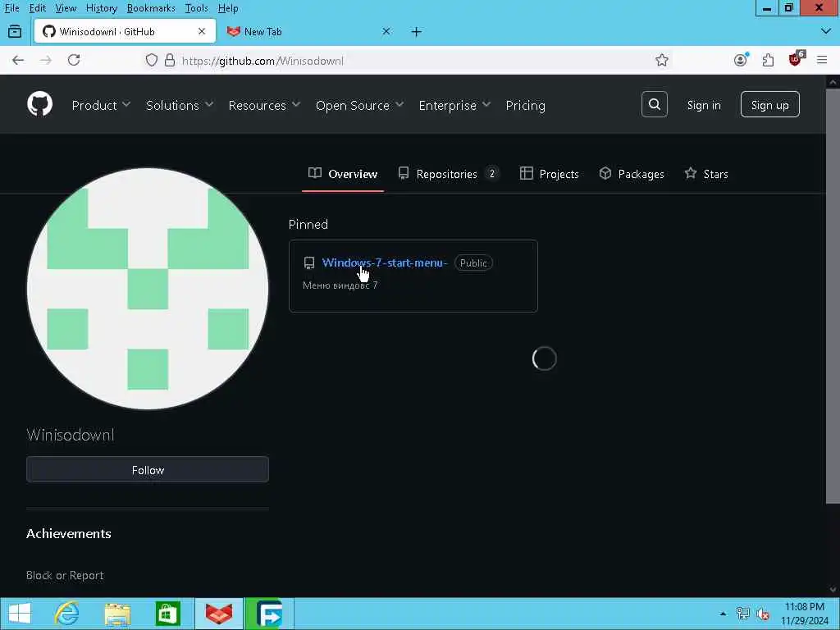Image resolution: width=840 pixels, height=630 pixels.
Task: Open the Pricing link
Action: pyautogui.click(x=525, y=105)
